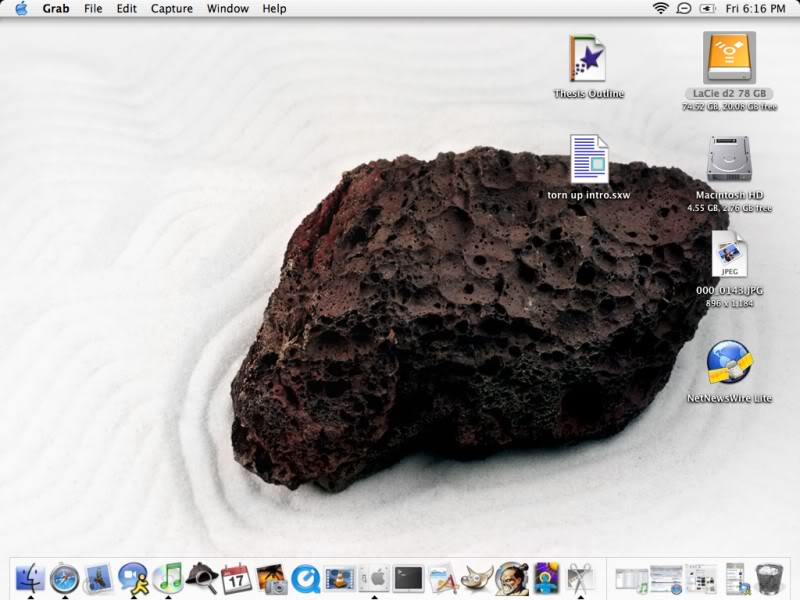The width and height of the screenshot is (800, 600).
Task: Open the samurai face app icon
Action: point(512,579)
